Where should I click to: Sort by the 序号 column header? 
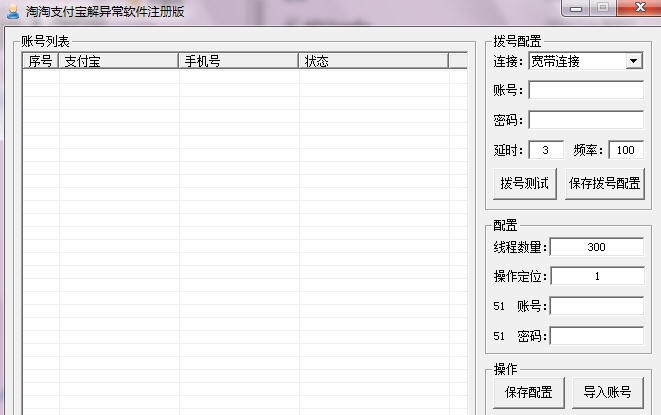(40, 61)
